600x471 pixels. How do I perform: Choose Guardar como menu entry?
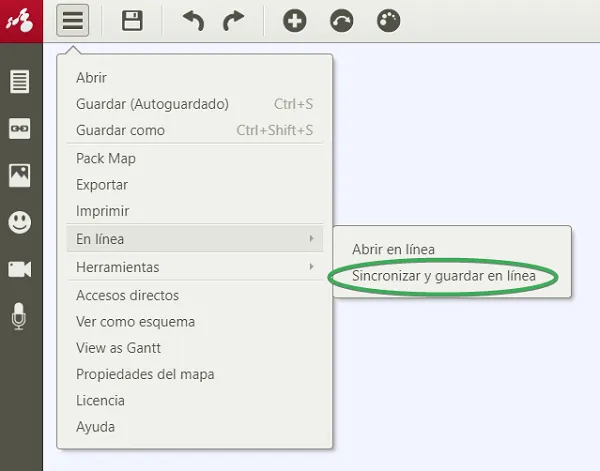pos(195,130)
